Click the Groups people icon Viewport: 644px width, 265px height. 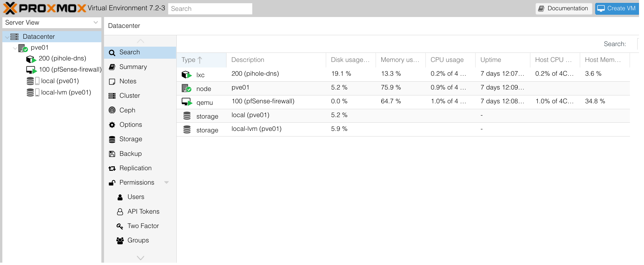[x=120, y=241]
